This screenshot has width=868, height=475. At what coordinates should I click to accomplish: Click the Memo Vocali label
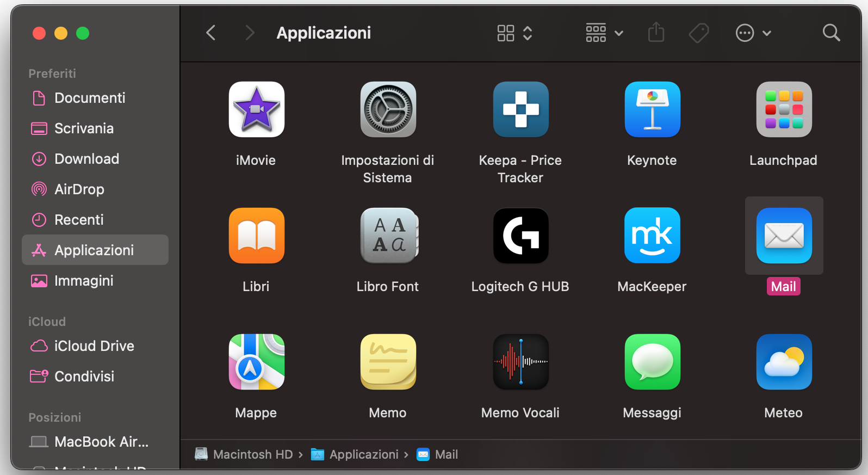tap(520, 413)
